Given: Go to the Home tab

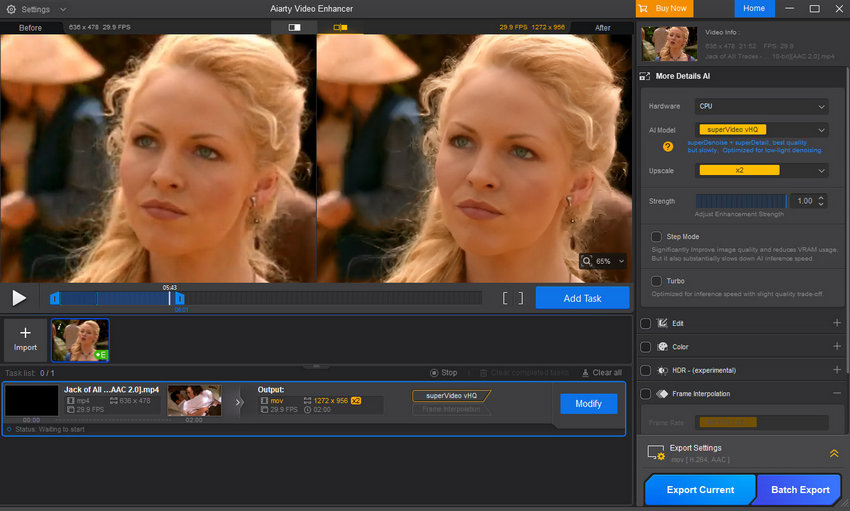Looking at the screenshot, I should point(754,9).
